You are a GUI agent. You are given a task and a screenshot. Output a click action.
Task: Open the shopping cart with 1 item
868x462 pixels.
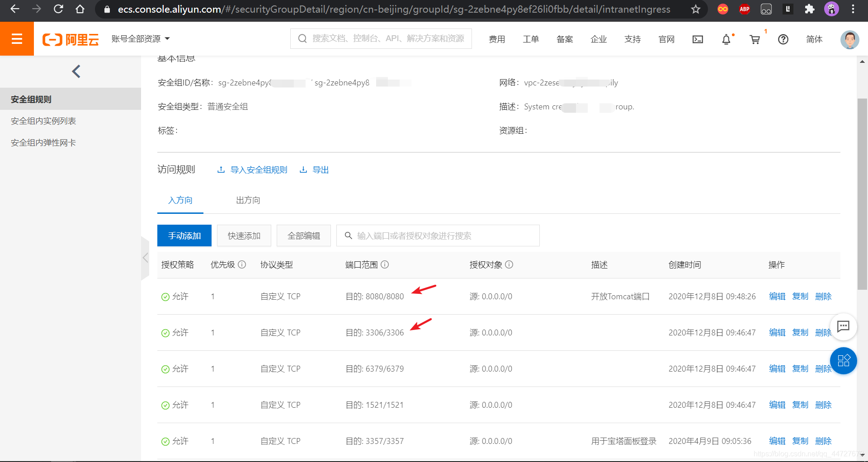tap(755, 40)
